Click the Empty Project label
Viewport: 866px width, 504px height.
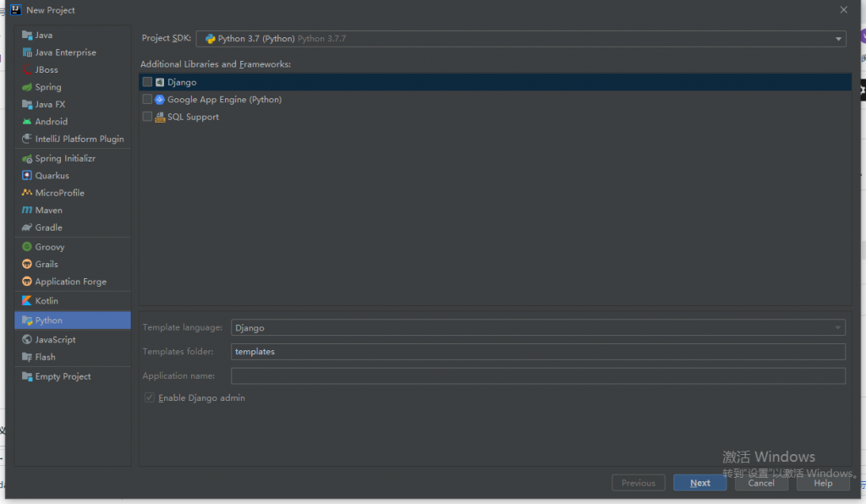coord(63,376)
